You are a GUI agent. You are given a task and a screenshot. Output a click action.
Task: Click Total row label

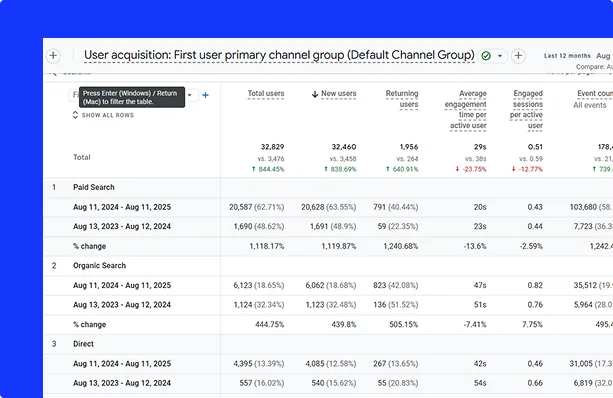pyautogui.click(x=82, y=157)
